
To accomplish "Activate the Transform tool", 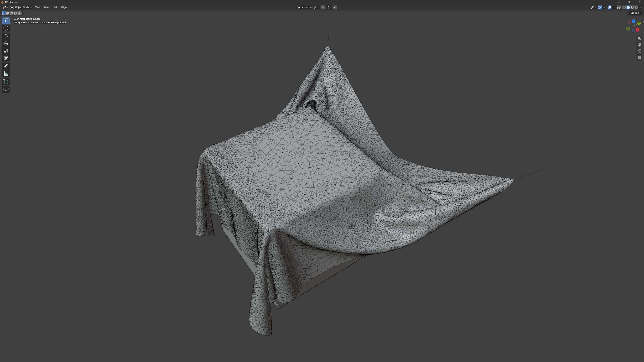I will (6, 58).
